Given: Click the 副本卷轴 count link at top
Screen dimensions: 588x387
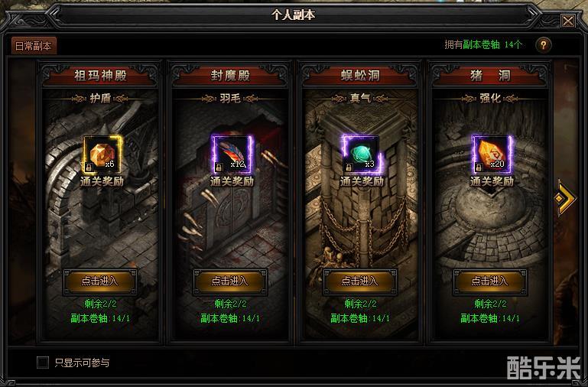Looking at the screenshot, I should click(481, 44).
